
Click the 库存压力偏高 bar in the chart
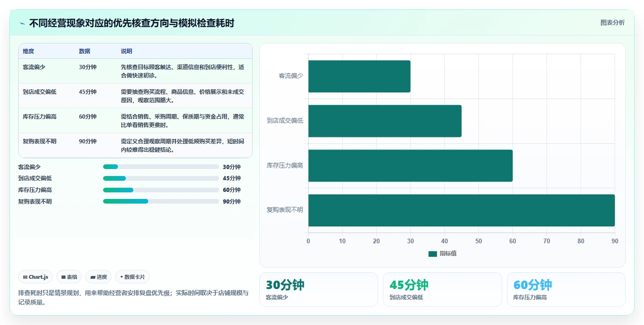[x=410, y=165]
